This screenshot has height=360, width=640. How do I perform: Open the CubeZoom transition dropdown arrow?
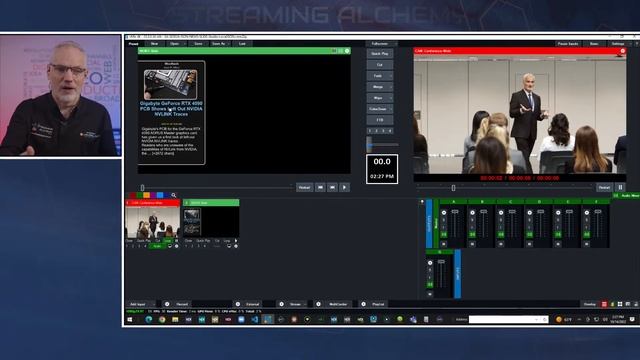[391, 109]
